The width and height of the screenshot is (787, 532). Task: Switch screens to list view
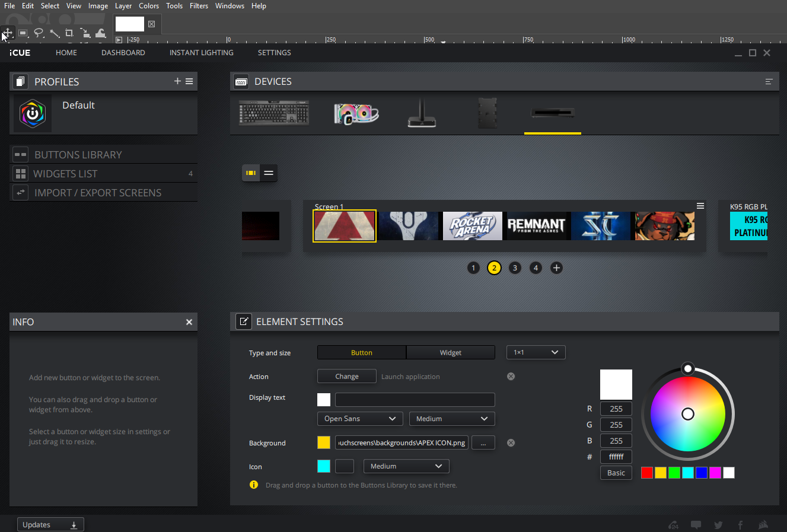point(268,173)
